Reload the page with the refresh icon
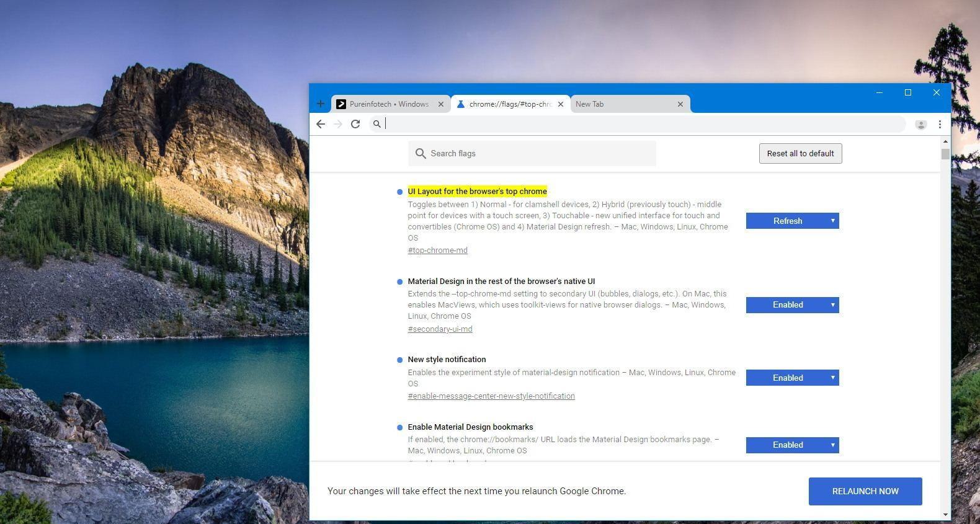The width and height of the screenshot is (980, 524). pos(355,124)
